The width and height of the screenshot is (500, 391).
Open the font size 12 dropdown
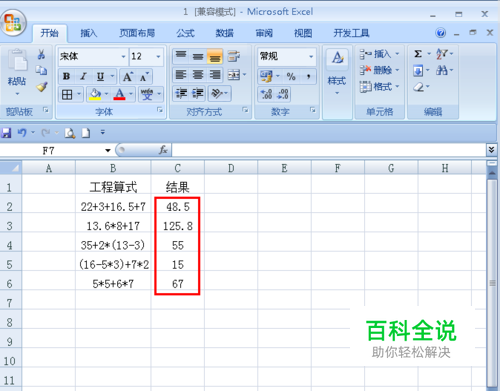coord(158,56)
